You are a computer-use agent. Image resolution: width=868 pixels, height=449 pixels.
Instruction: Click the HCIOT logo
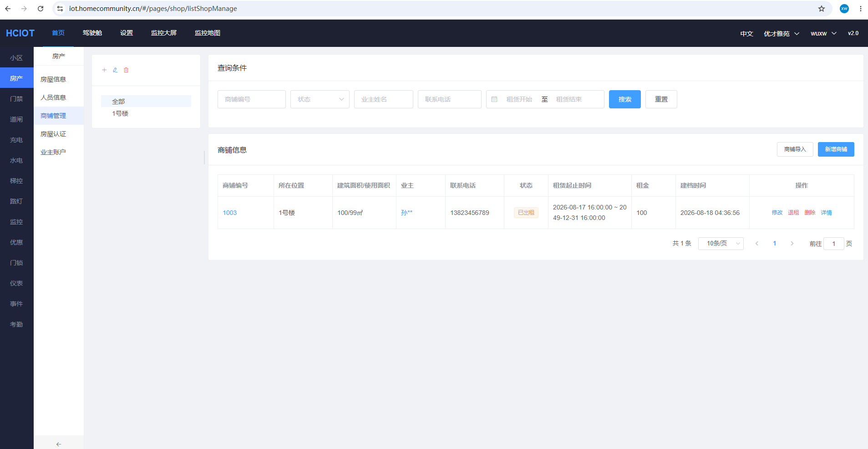[20, 33]
